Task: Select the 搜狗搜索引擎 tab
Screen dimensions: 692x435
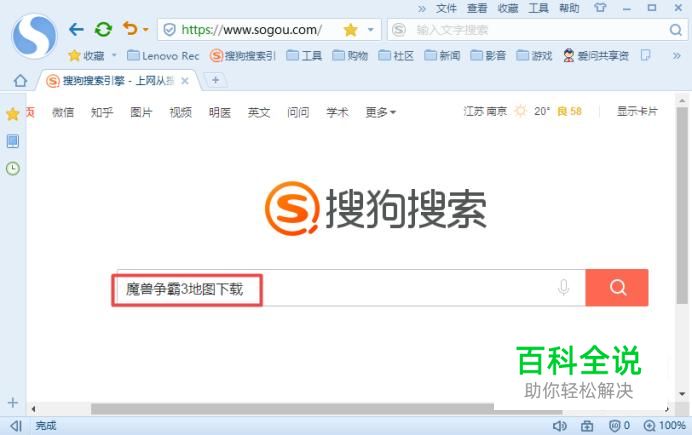Action: point(117,81)
